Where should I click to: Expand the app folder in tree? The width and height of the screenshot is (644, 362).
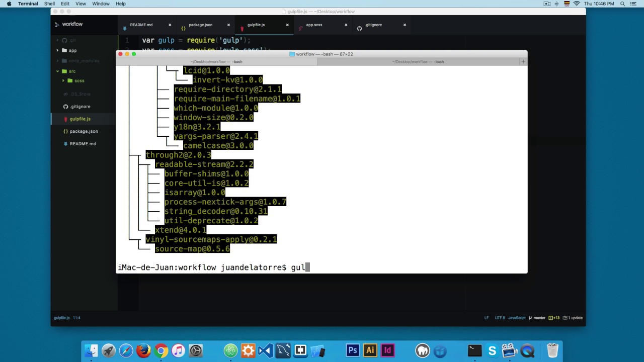click(x=57, y=50)
